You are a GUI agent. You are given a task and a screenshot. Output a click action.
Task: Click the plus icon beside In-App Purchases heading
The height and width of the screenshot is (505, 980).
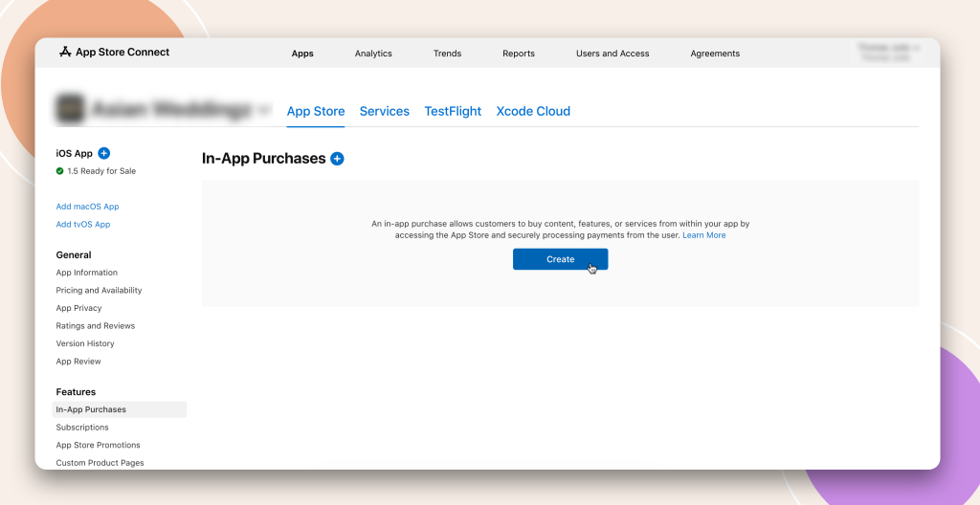(337, 159)
